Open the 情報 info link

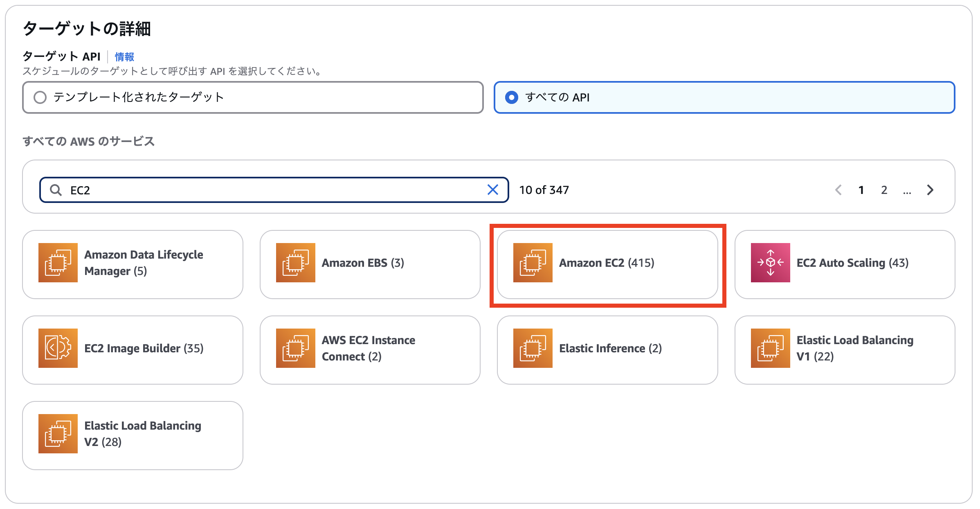click(x=124, y=57)
